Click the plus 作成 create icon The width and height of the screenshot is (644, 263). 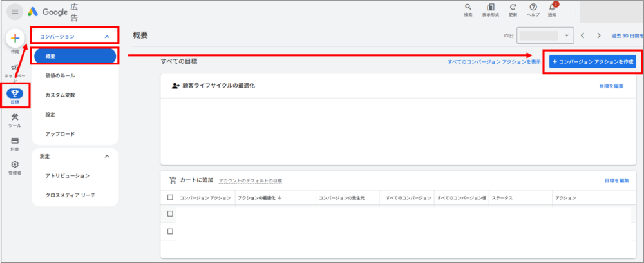click(x=15, y=38)
